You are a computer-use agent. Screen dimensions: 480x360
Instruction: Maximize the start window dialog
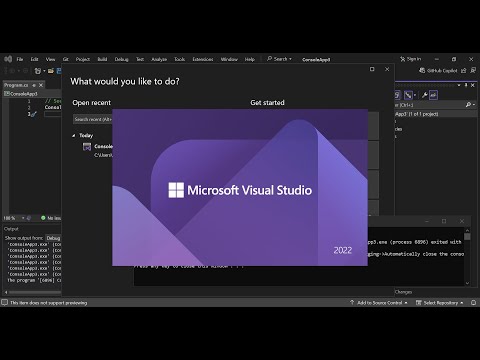click(x=372, y=69)
